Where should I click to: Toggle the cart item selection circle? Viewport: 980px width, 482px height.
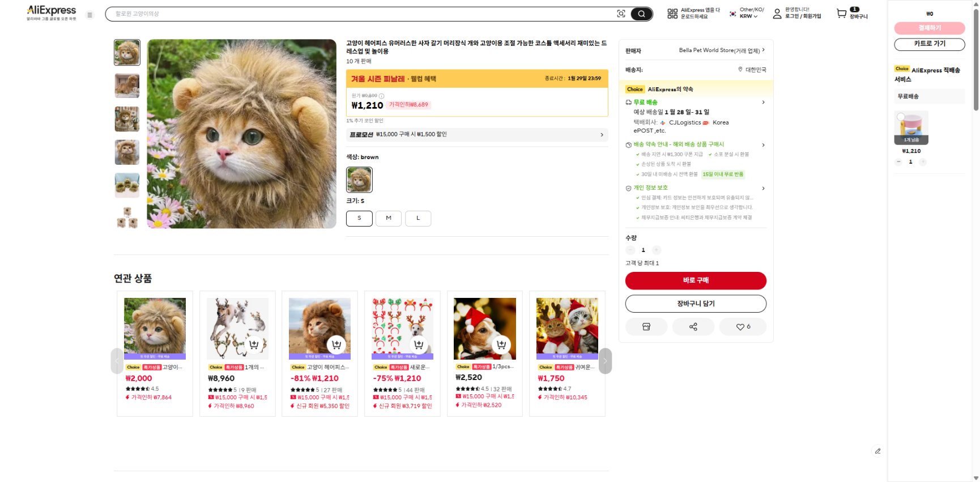(x=901, y=117)
